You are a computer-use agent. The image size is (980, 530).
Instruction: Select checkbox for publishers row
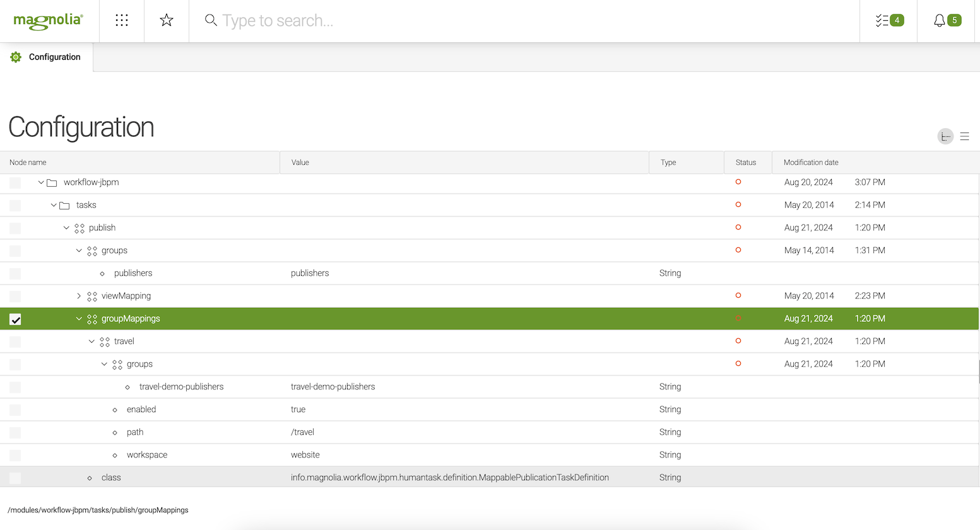[x=15, y=274]
